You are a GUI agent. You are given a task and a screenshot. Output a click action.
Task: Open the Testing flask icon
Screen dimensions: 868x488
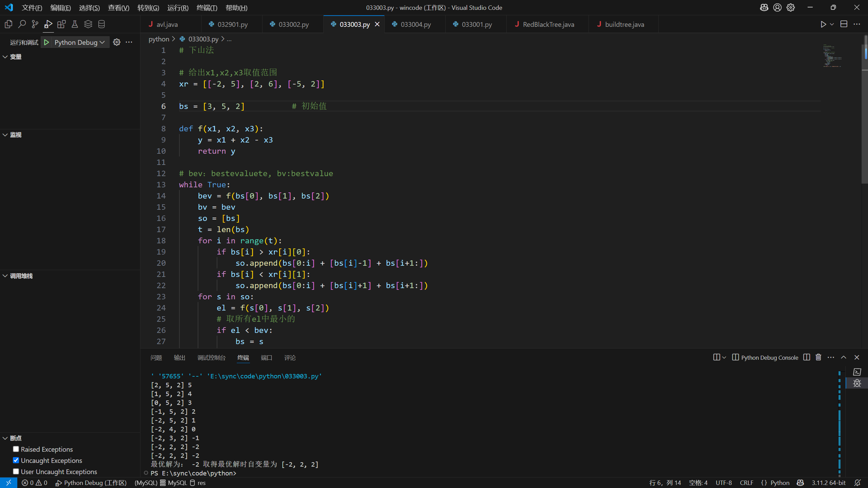coord(75,24)
